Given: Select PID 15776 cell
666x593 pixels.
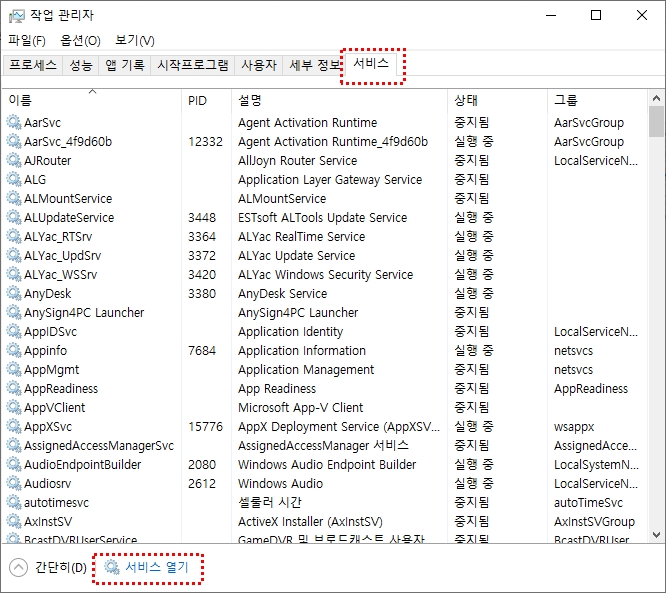Looking at the screenshot, I should (x=206, y=426).
